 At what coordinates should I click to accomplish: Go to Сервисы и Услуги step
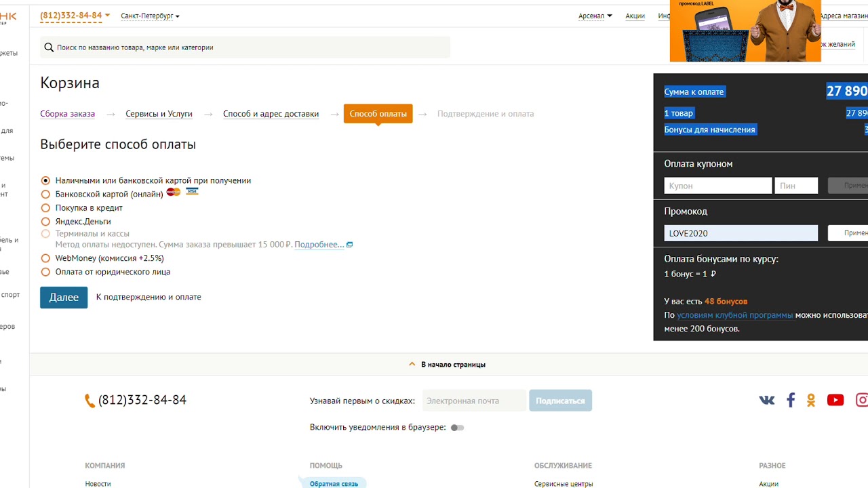159,114
